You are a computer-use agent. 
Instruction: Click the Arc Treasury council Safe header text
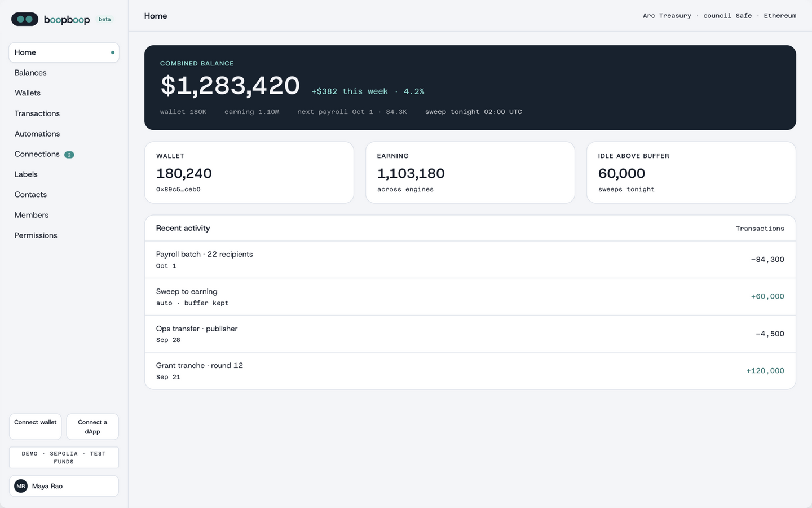pyautogui.click(x=720, y=16)
